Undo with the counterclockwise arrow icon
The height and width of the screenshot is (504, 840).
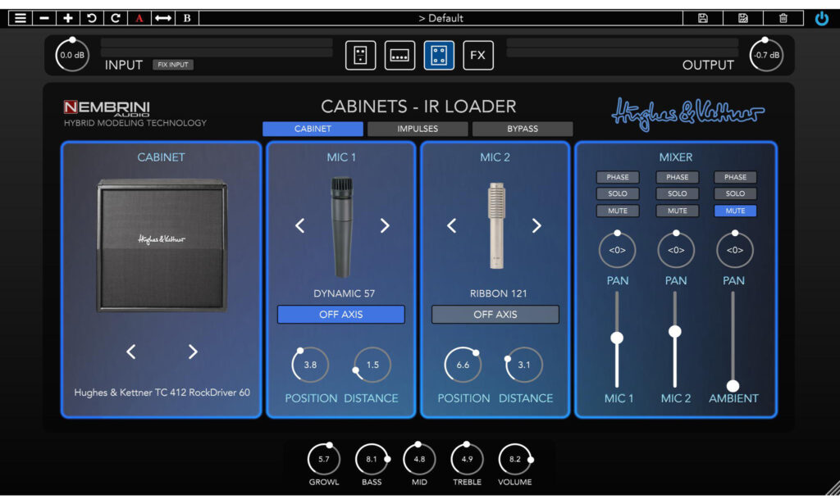click(92, 18)
